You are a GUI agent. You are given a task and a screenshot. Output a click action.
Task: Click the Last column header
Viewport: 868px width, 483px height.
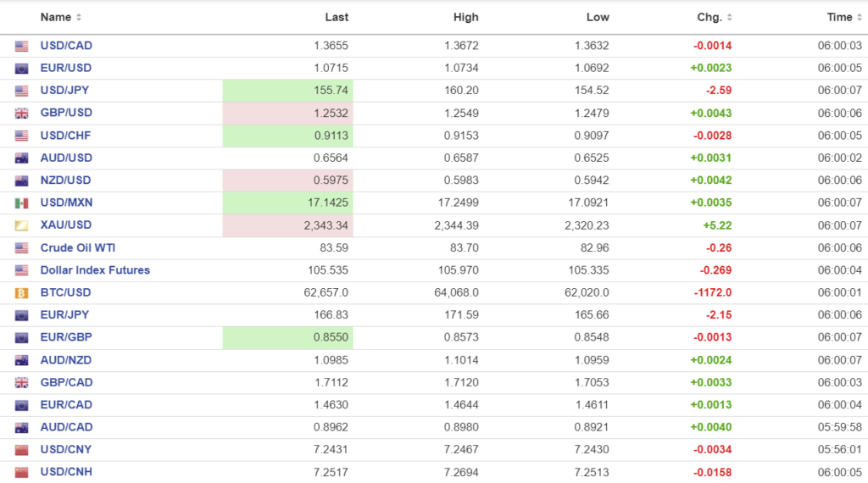337,17
